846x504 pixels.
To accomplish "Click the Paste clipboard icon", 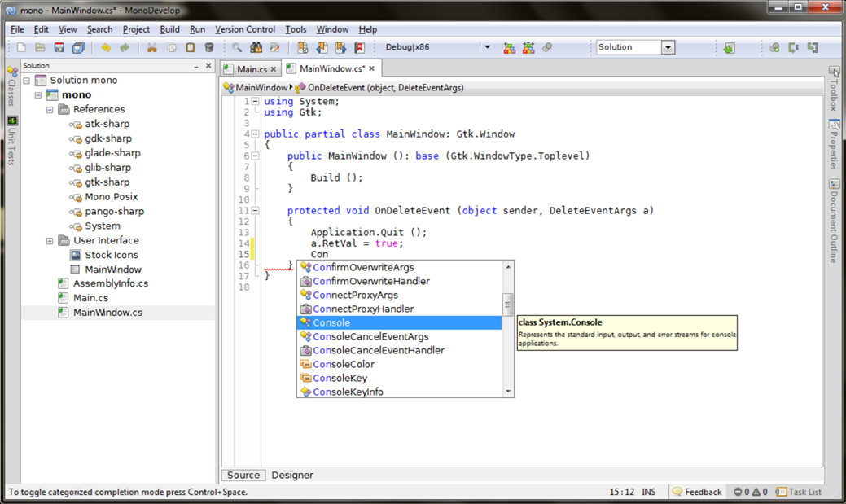I will click(x=191, y=47).
